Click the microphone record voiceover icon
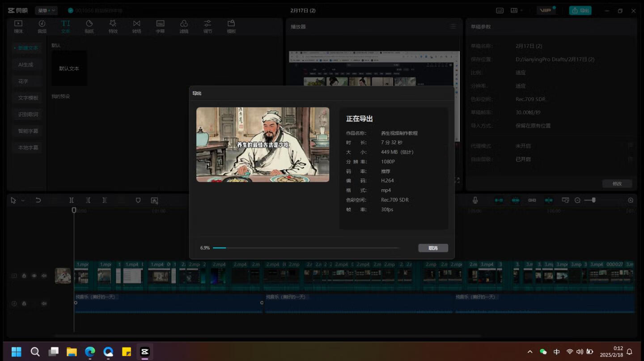Viewport: 644px width, 361px height. click(x=475, y=200)
